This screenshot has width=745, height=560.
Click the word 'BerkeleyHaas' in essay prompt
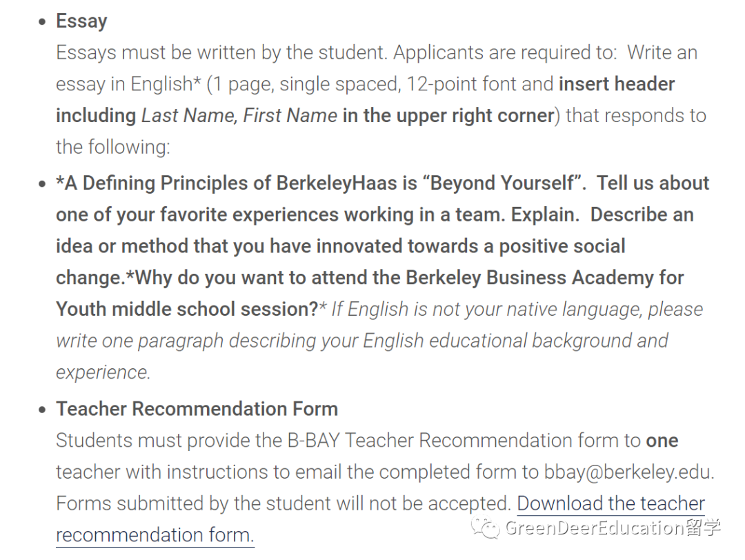337,183
